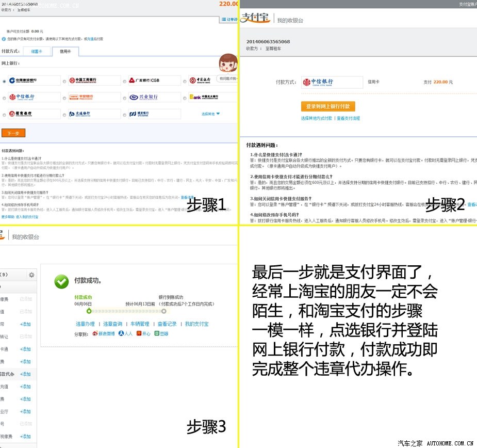Click the cartoon girl help mascot
This screenshot has width=477, height=448.
coord(228,63)
